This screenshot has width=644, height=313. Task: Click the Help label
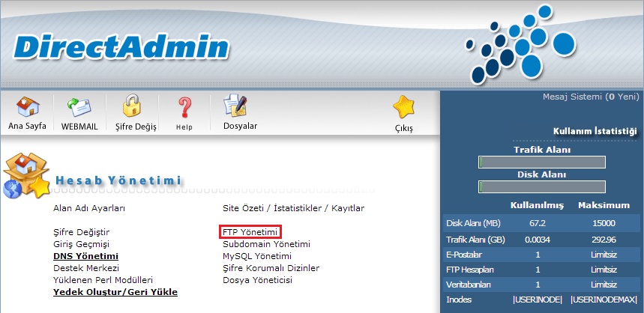tap(184, 127)
